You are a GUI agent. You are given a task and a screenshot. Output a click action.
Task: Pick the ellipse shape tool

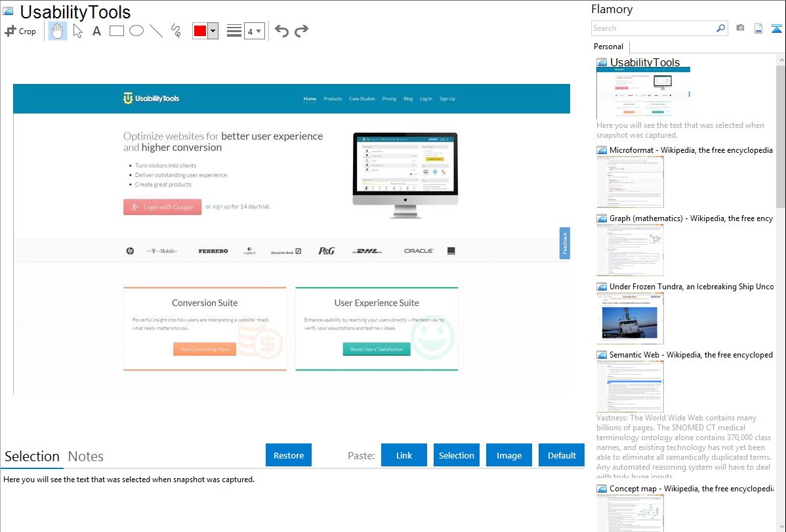tap(136, 31)
